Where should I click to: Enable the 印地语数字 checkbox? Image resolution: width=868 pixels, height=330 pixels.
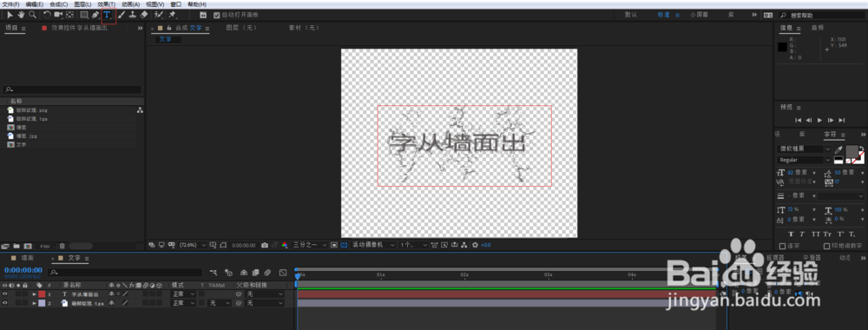(x=827, y=246)
